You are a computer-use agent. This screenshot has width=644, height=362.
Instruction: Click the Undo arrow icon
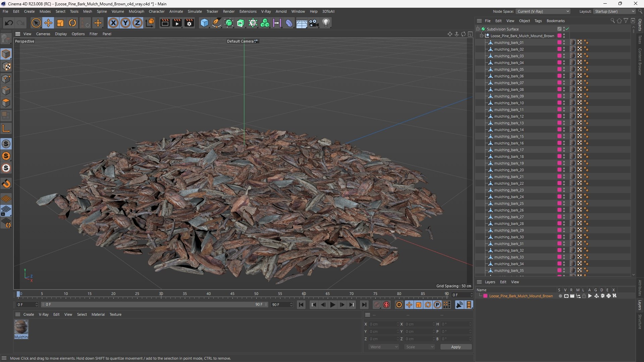tap(9, 23)
